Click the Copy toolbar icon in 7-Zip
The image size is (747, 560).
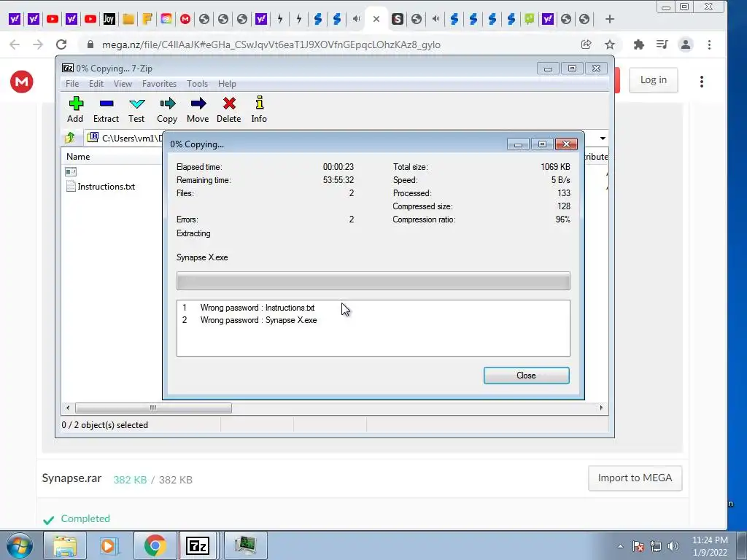click(167, 109)
